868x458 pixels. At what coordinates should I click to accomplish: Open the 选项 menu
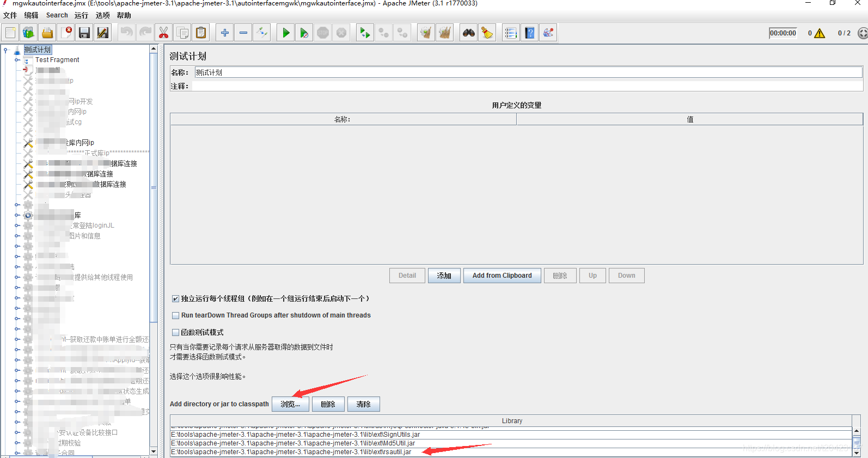click(102, 15)
